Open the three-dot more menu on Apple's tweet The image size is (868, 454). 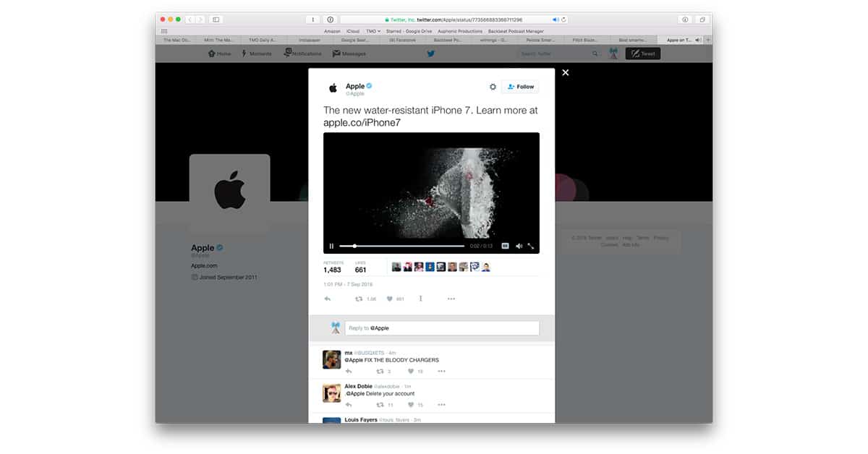(451, 299)
